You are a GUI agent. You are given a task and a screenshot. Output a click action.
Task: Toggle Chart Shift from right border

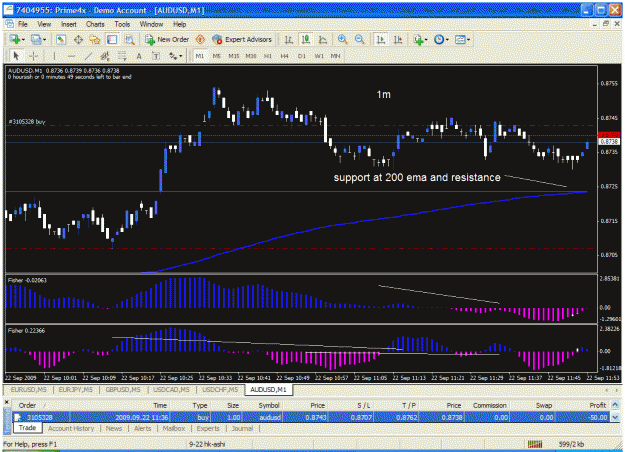[x=398, y=39]
